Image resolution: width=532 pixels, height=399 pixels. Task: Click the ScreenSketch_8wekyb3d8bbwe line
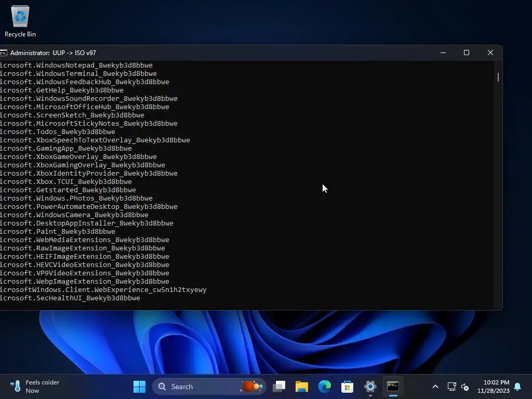point(72,115)
